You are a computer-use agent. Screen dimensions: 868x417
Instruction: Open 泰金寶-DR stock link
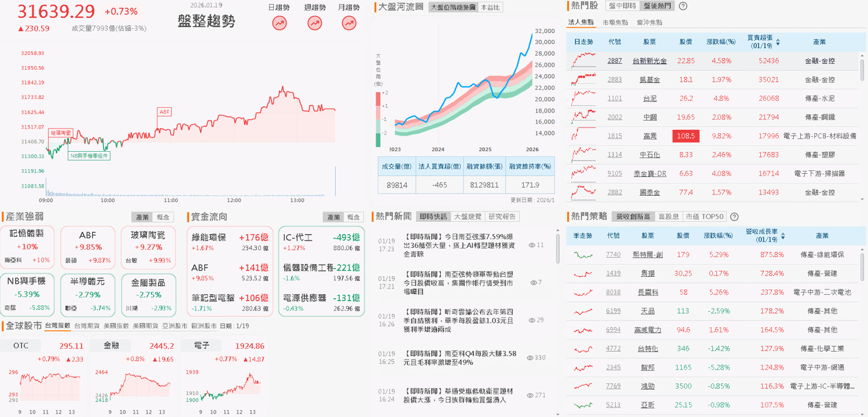point(649,173)
